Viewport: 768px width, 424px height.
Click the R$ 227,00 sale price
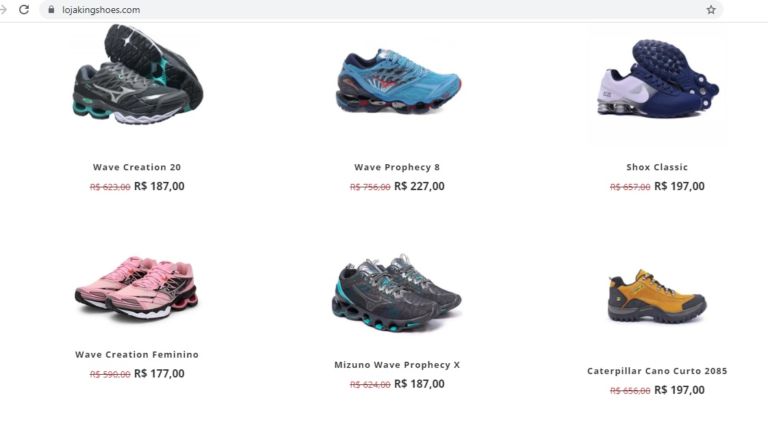pos(419,187)
